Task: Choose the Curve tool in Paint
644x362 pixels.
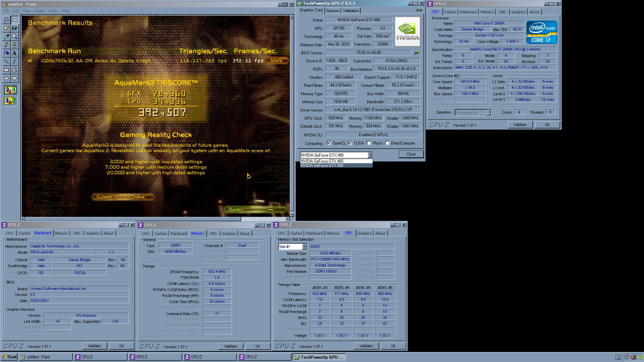Action: coord(15,62)
